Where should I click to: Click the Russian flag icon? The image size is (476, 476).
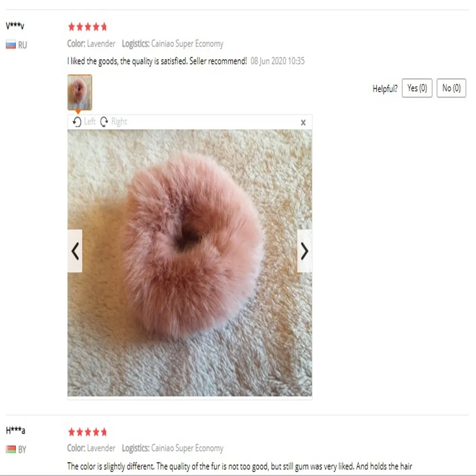point(11,45)
